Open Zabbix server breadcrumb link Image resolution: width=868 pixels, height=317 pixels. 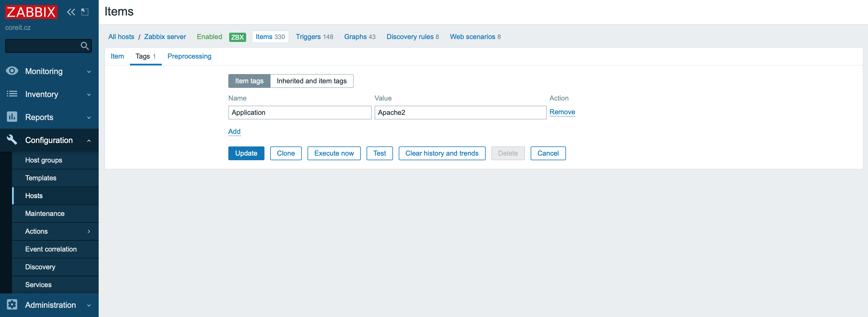coord(165,37)
